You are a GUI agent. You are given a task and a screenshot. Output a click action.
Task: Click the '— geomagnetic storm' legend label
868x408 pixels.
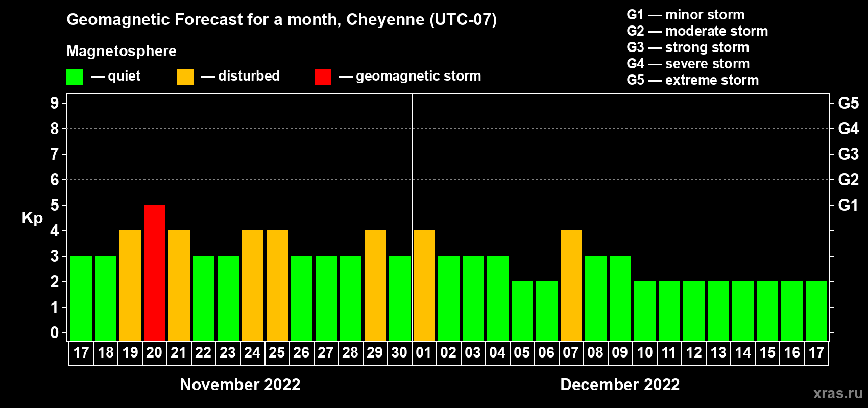pos(410,76)
